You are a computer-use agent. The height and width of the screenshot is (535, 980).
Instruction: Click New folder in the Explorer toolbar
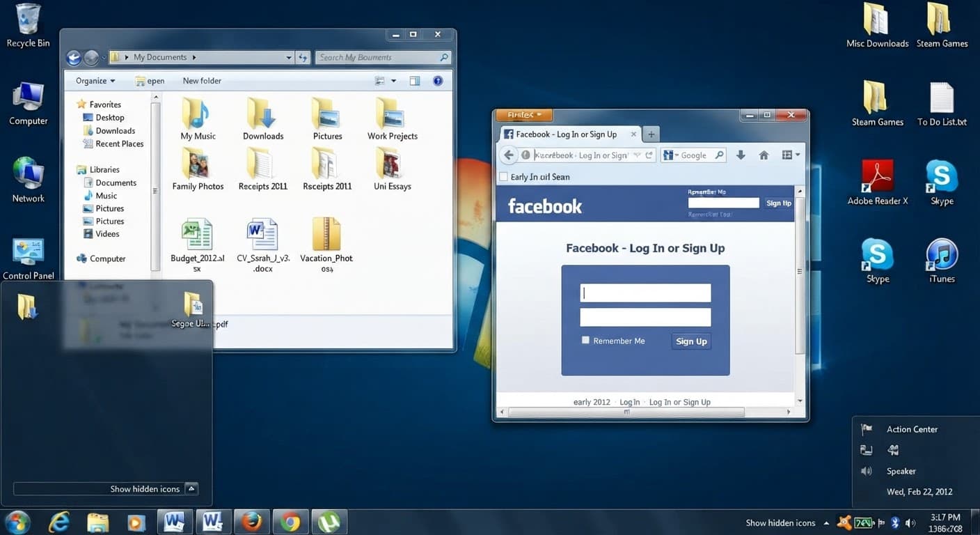pyautogui.click(x=202, y=81)
